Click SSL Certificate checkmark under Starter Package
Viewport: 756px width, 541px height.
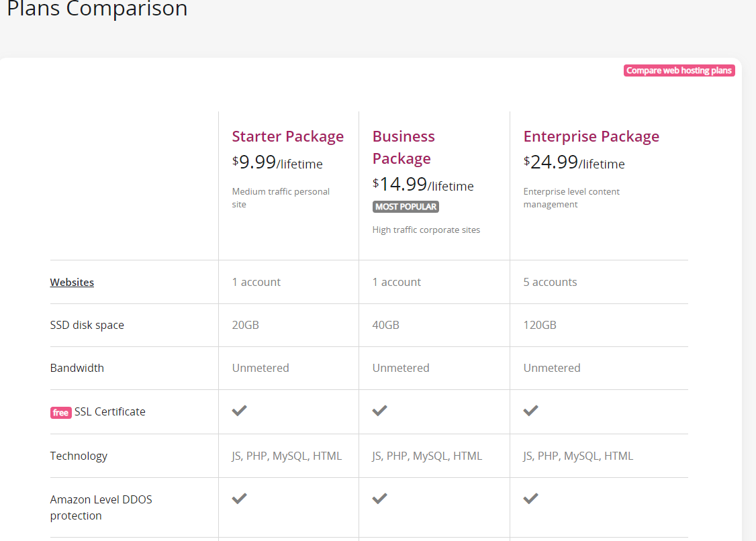(239, 410)
